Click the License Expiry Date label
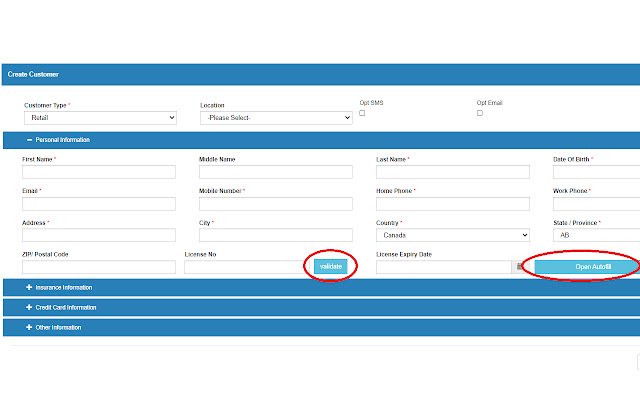This screenshot has width=640, height=400. (404, 254)
